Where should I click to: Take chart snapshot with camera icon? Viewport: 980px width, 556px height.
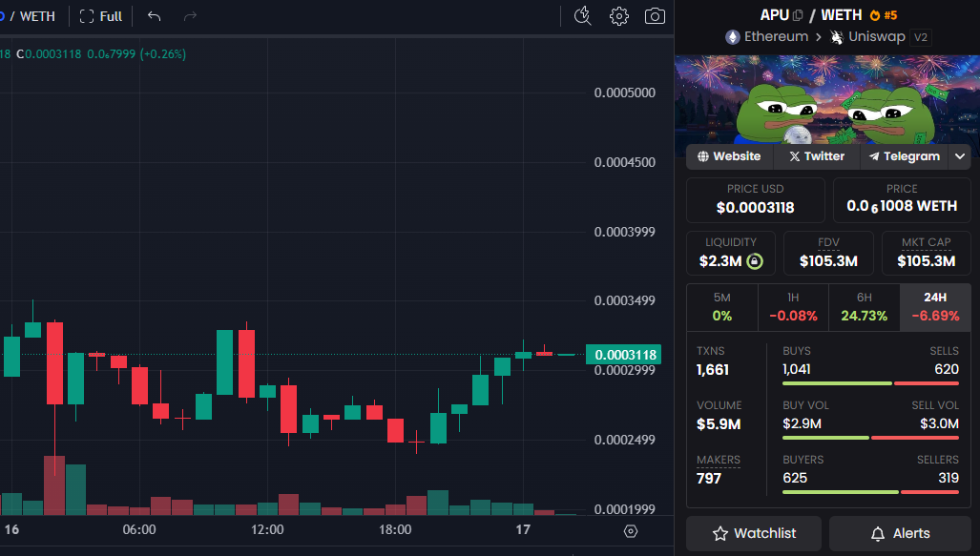tap(655, 16)
